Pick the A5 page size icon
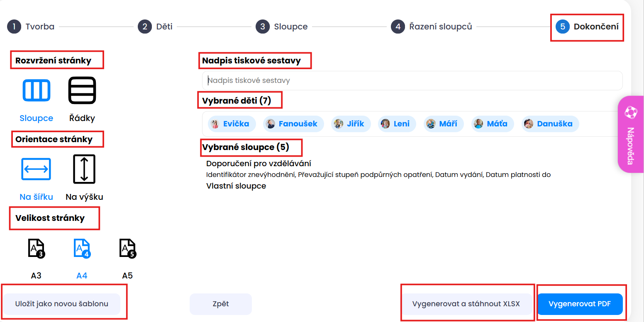Viewport: 644px width, 322px height. pos(127,248)
